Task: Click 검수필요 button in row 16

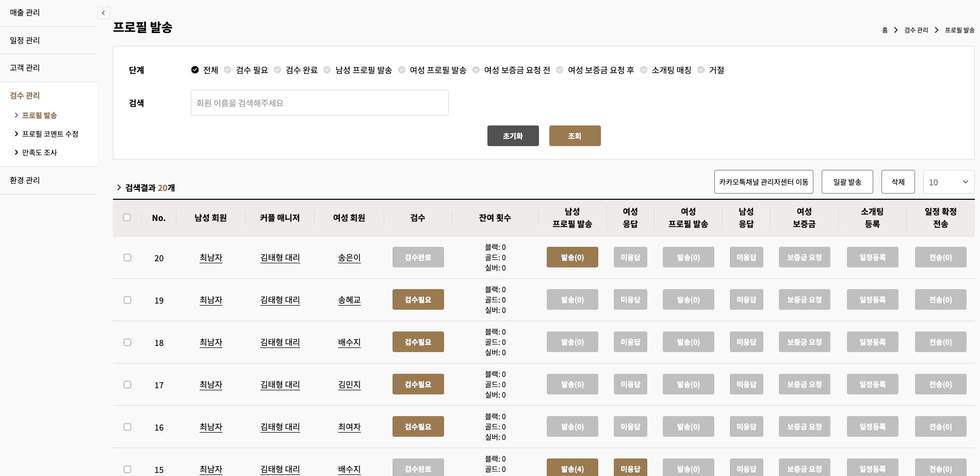Action: 418,426
